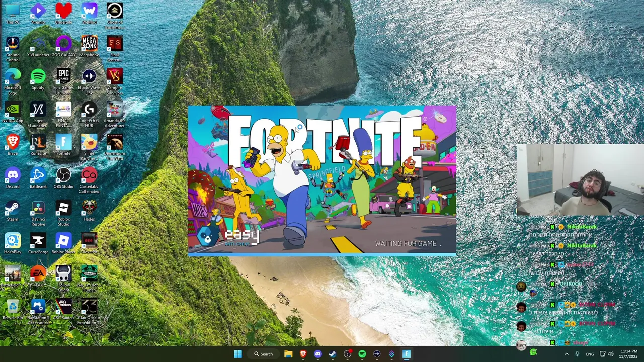
Task: Open Discord from the taskbar
Action: coord(317,354)
